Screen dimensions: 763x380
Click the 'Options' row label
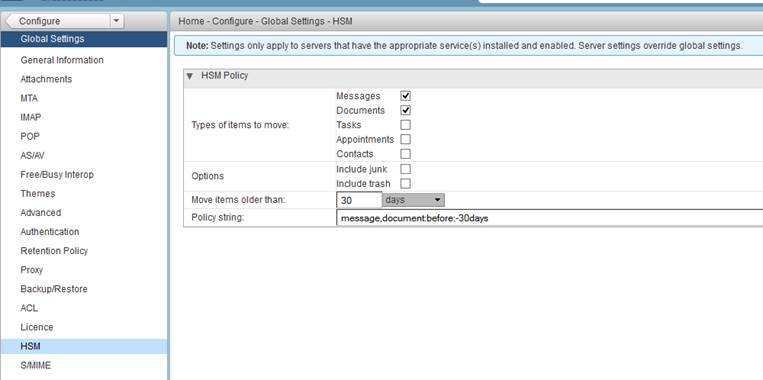coord(208,176)
